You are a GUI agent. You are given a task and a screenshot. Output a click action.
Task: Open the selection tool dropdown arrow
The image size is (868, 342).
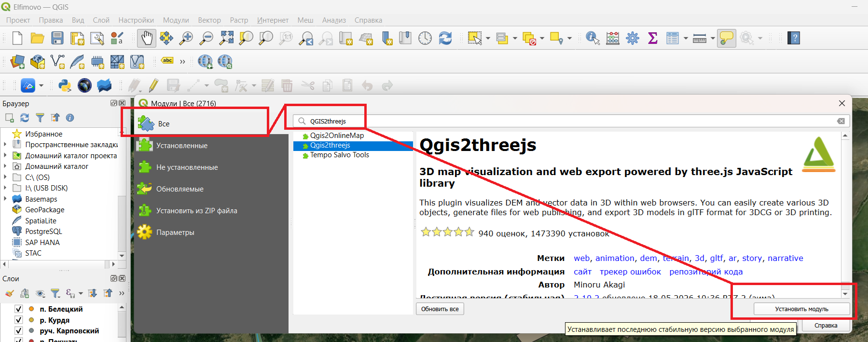(488, 38)
